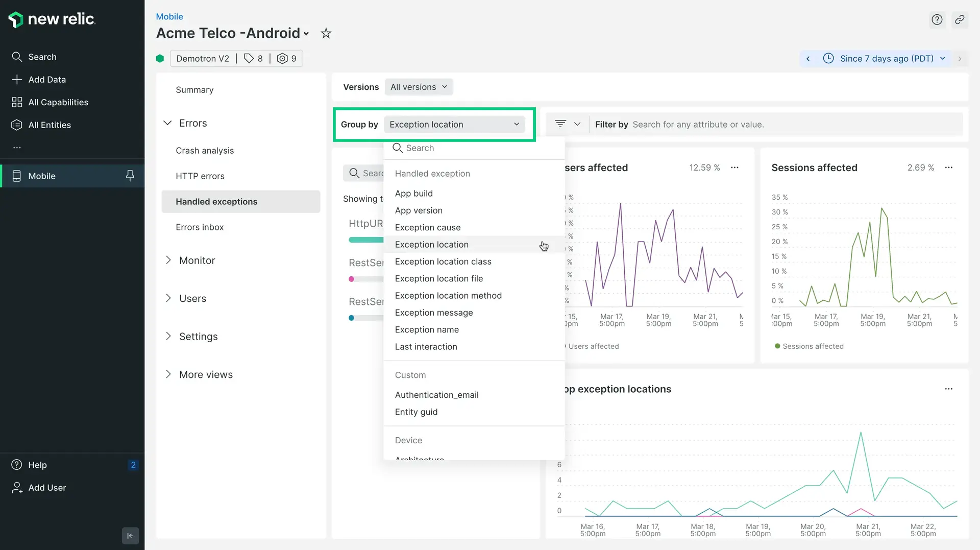Click the Mobile breadcrumb link

pos(169,17)
